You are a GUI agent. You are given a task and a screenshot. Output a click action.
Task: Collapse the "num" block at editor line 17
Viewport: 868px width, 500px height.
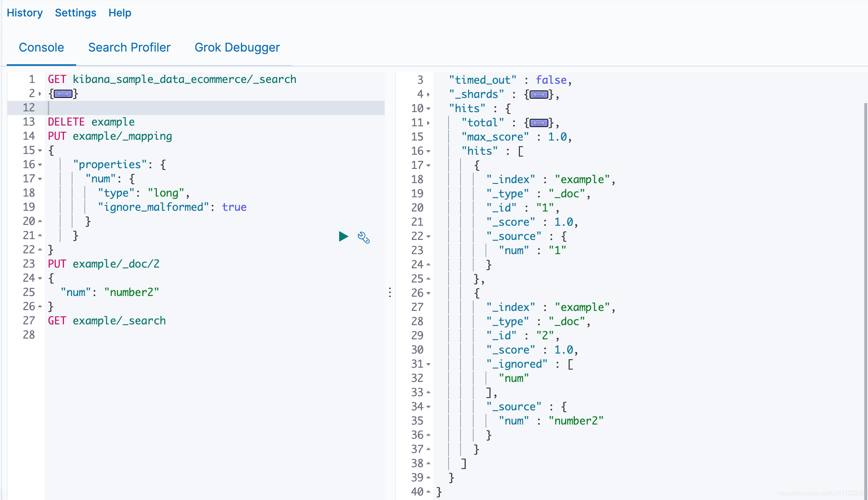(40, 179)
